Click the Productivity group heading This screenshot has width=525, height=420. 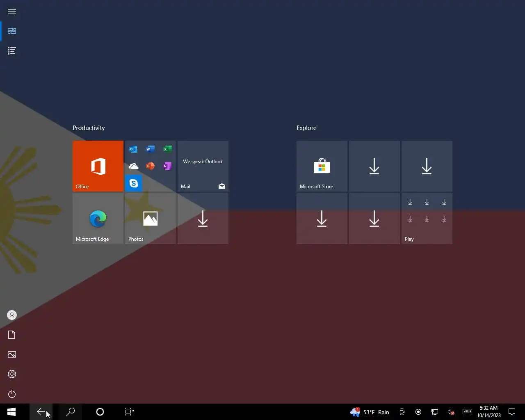click(x=89, y=128)
